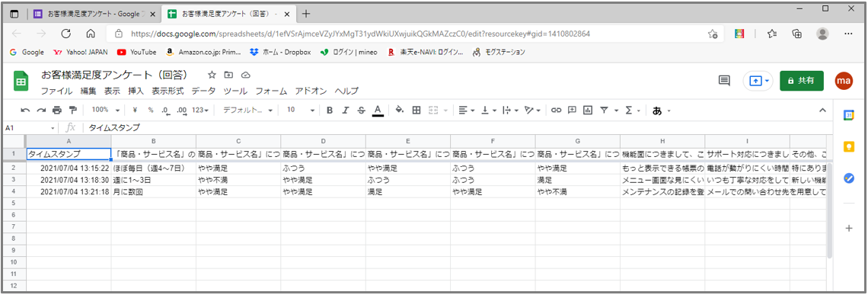This screenshot has width=868, height=295.
Task: Click the formula bar with タイムスタンプ
Action: 457,127
